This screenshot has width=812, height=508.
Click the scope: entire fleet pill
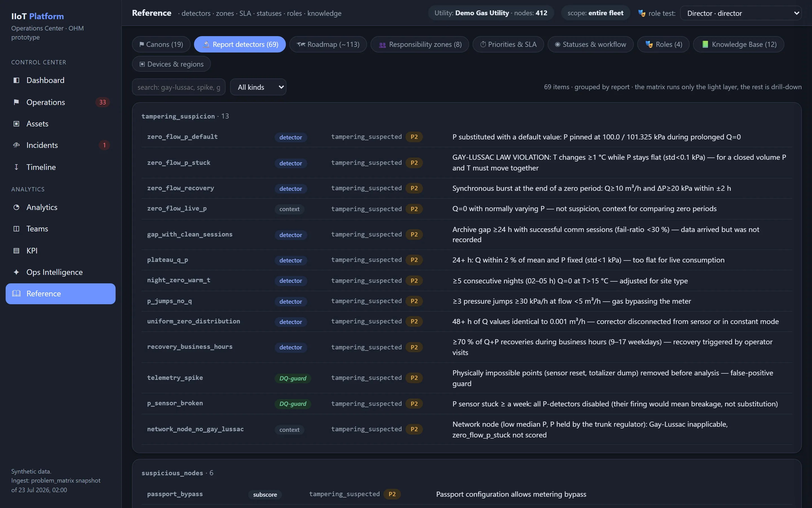click(595, 13)
